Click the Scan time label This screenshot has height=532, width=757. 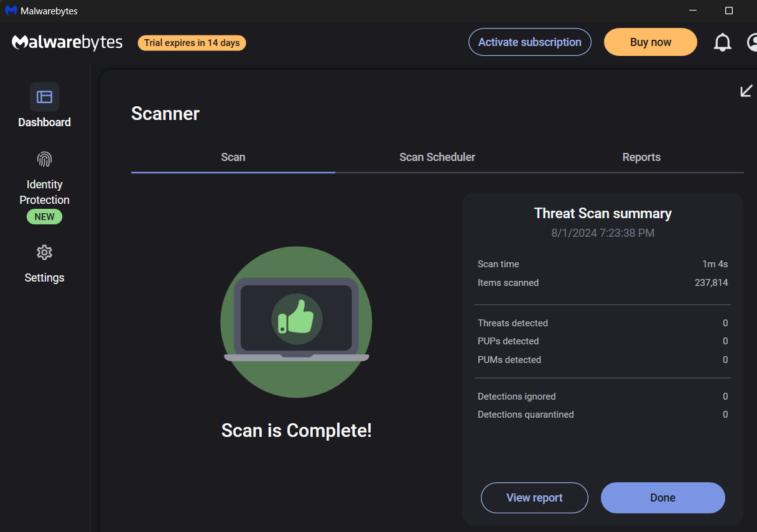pos(498,264)
